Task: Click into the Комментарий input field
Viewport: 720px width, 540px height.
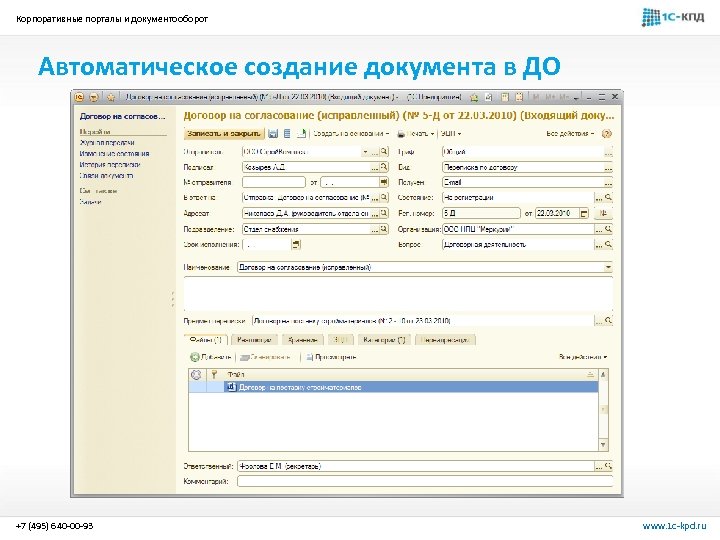Action: 425,481
